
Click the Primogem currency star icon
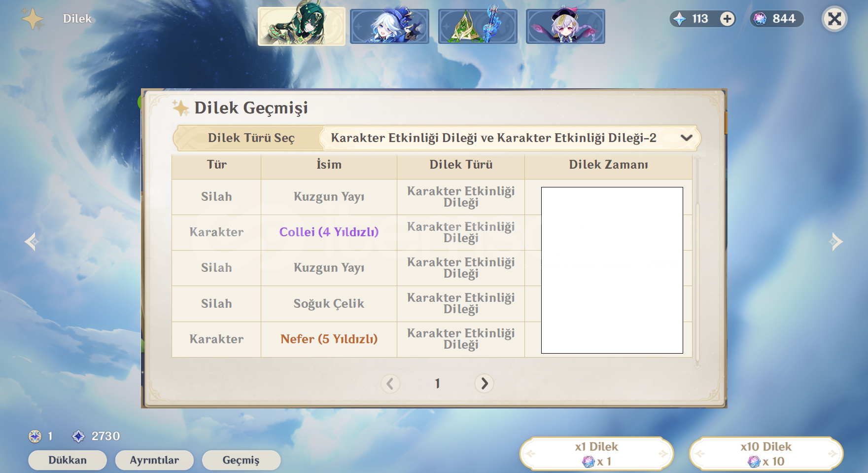680,19
